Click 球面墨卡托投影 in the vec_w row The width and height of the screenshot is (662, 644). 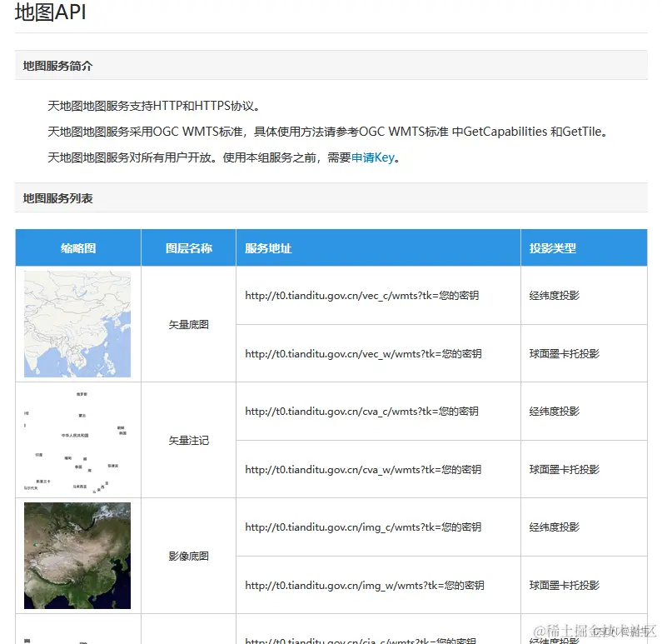tap(565, 354)
